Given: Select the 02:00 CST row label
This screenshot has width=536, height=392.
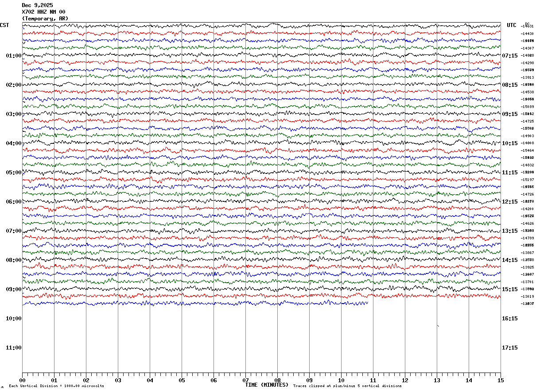Looking at the screenshot, I should point(14,85).
